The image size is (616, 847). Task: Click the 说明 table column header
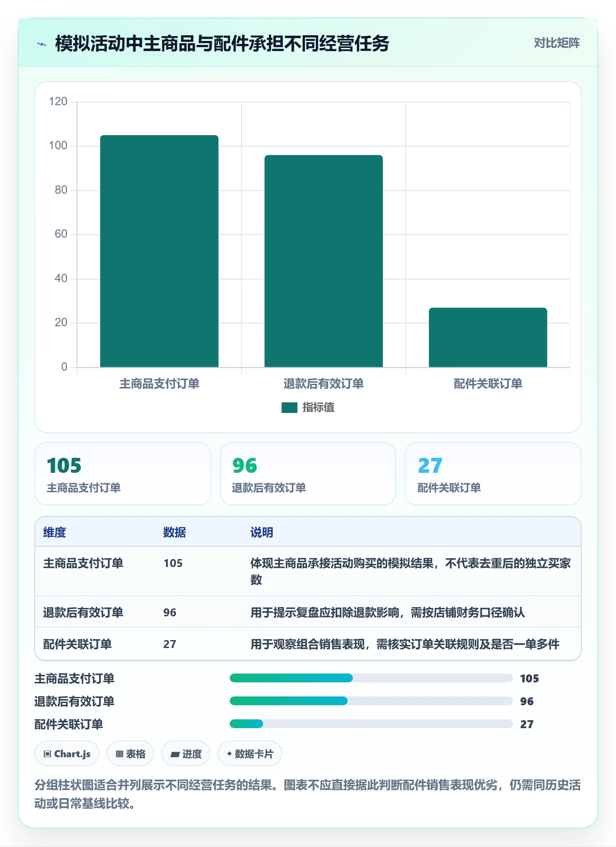262,533
